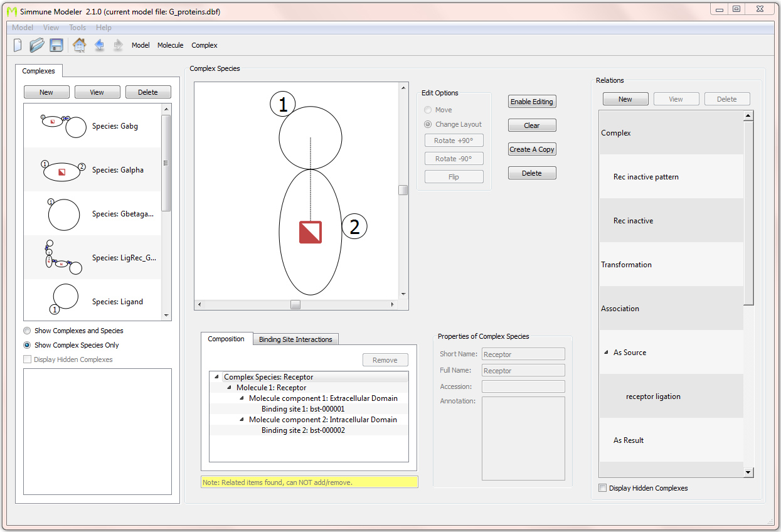
Task: Click the Annotation text area
Action: tap(523, 439)
